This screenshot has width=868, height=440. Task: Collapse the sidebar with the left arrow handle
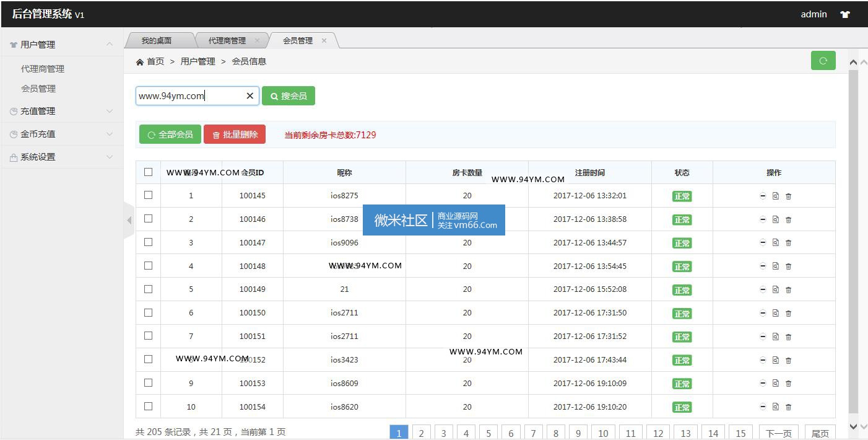[x=129, y=220]
